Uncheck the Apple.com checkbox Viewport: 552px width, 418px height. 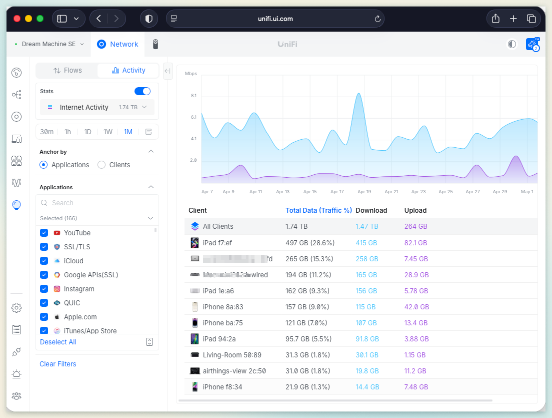(44, 317)
